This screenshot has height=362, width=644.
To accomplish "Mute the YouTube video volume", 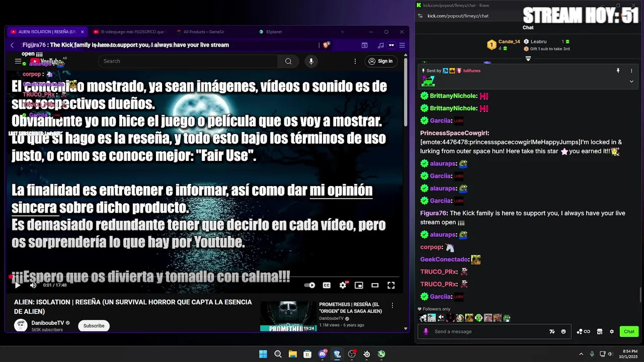I will 33,285.
